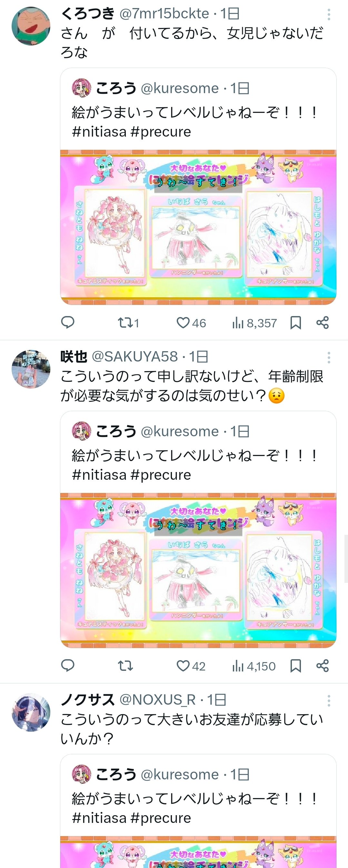Open more options for ノクサス's tweet

329,700
